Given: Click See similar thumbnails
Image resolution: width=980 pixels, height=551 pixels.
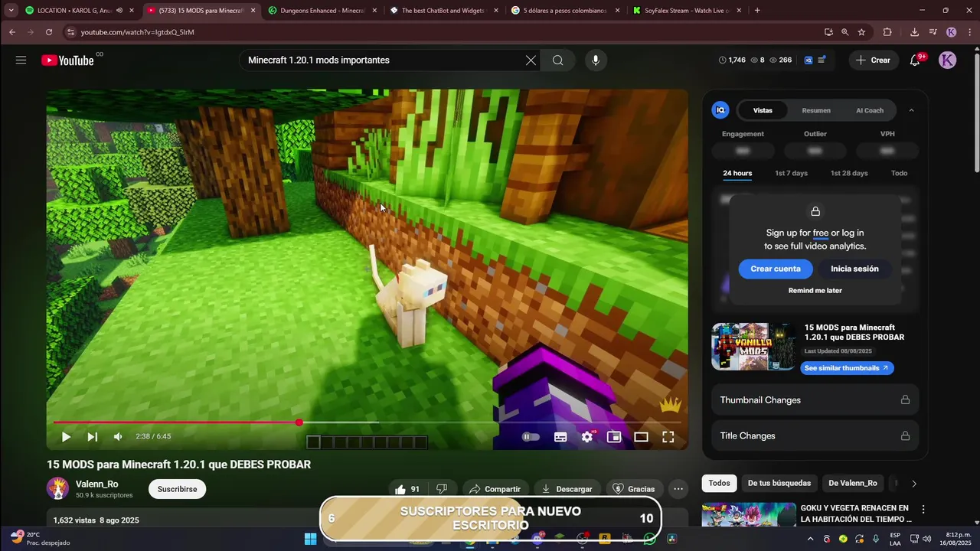Looking at the screenshot, I should tap(847, 368).
